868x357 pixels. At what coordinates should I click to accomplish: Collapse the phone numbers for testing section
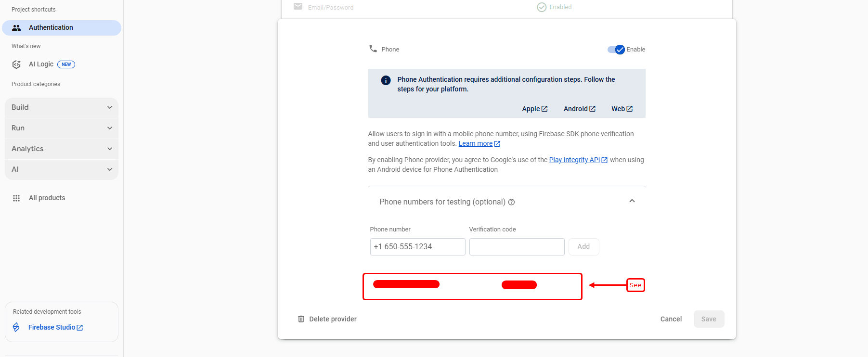632,201
